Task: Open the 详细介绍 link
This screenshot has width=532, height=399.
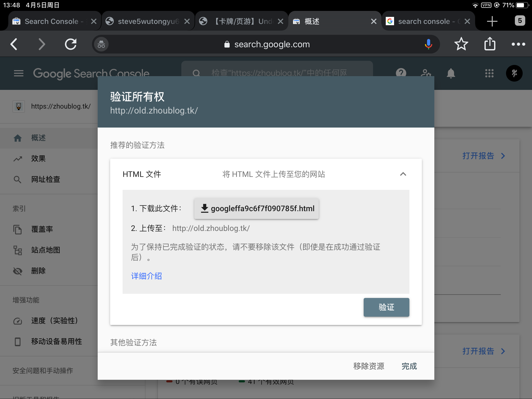Action: click(147, 276)
